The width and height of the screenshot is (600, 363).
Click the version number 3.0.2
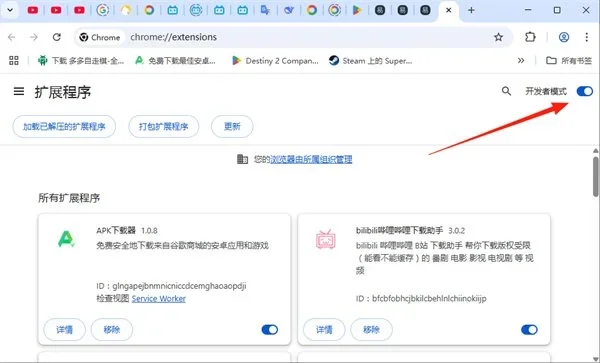tap(457, 231)
